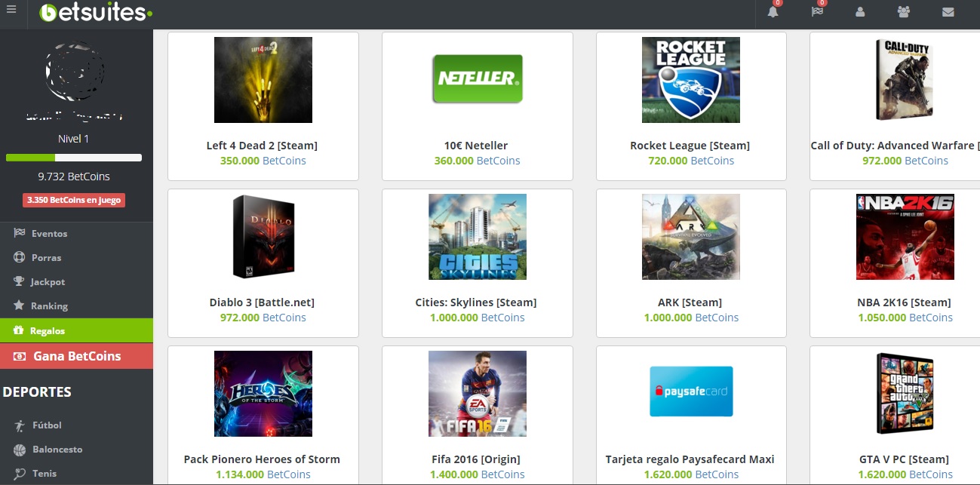The width and height of the screenshot is (980, 485).
Task: Click the 1.050.000 BetCoins price
Action: pos(905,318)
